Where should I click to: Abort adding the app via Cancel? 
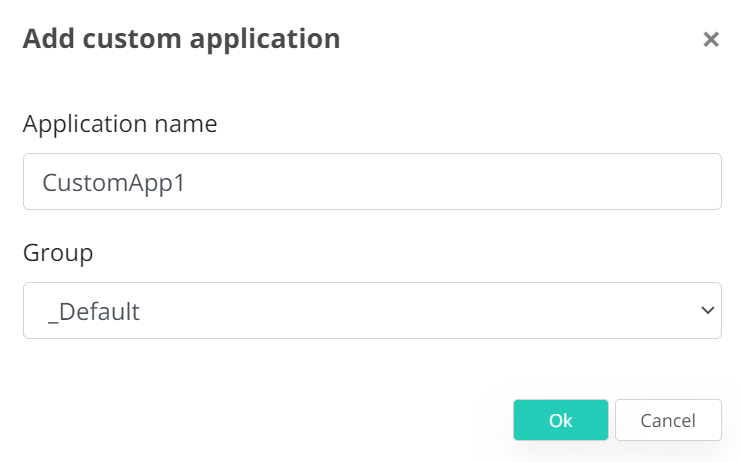(668, 420)
